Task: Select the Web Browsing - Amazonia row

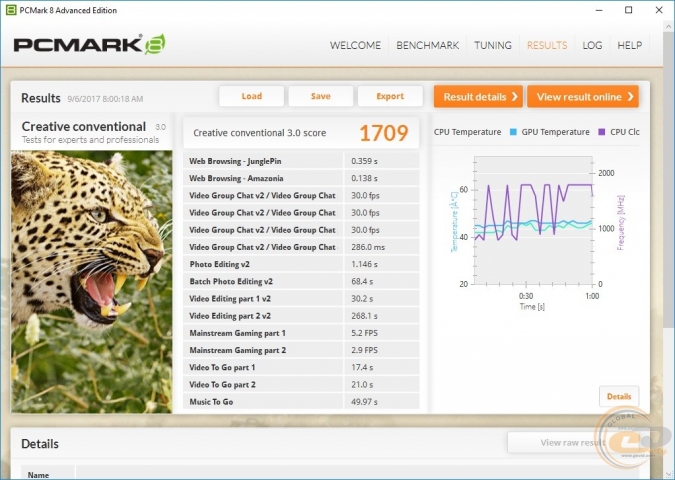Action: tap(301, 178)
